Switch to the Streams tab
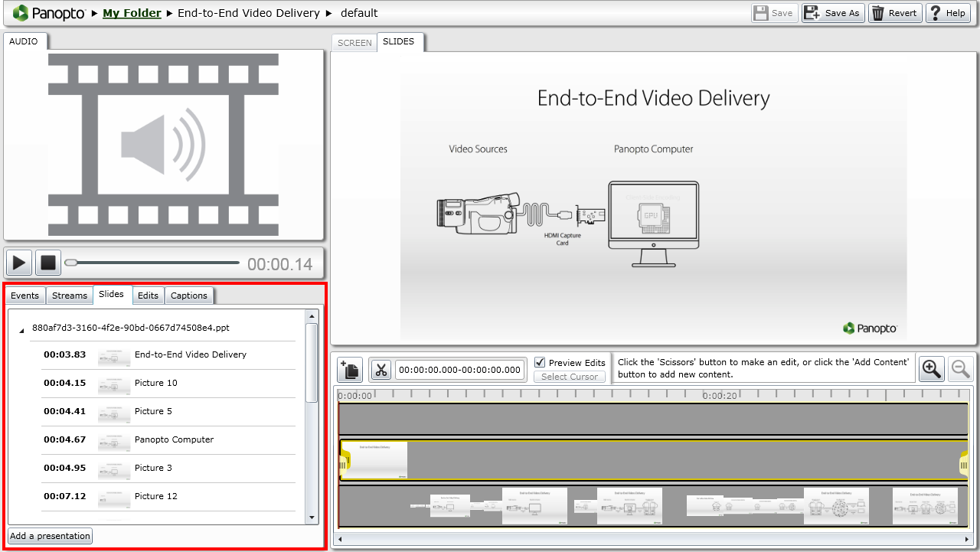The width and height of the screenshot is (980, 552). 70,296
